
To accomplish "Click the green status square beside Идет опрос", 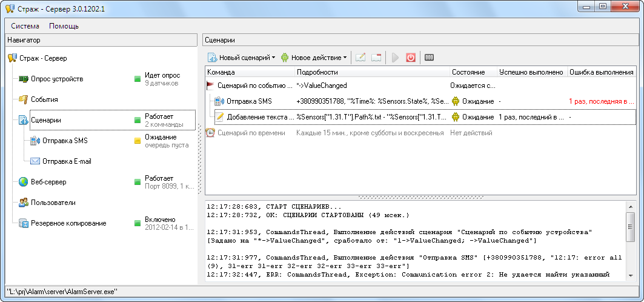I will pos(138,79).
